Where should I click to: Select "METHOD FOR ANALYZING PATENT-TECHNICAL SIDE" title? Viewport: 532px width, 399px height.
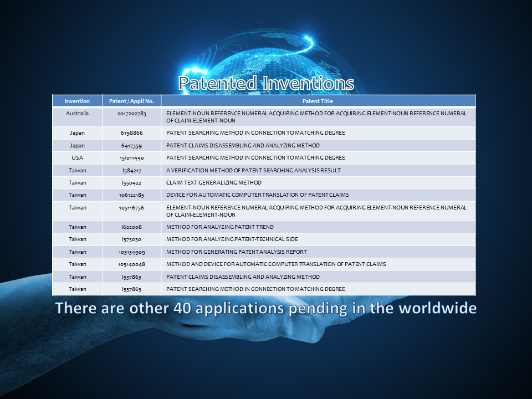coord(232,239)
